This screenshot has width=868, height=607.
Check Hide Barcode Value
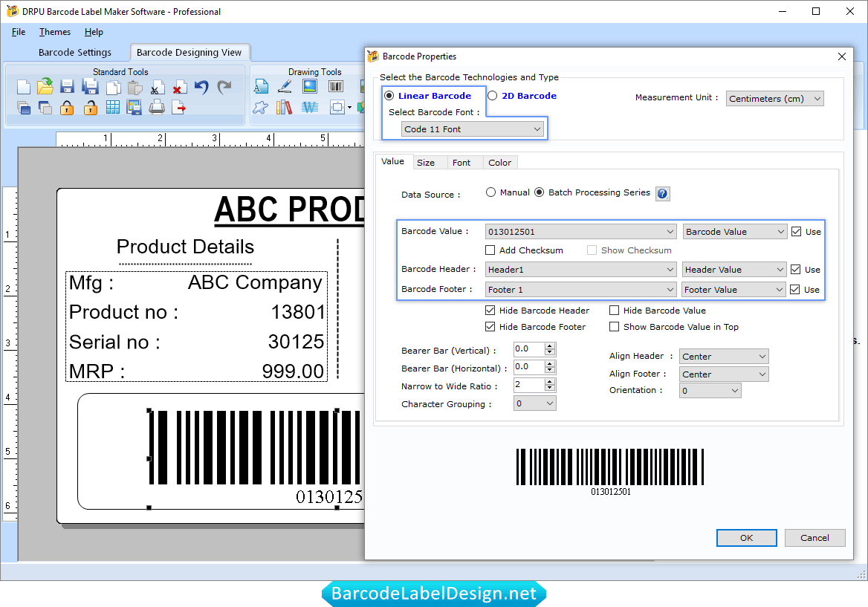coord(614,311)
